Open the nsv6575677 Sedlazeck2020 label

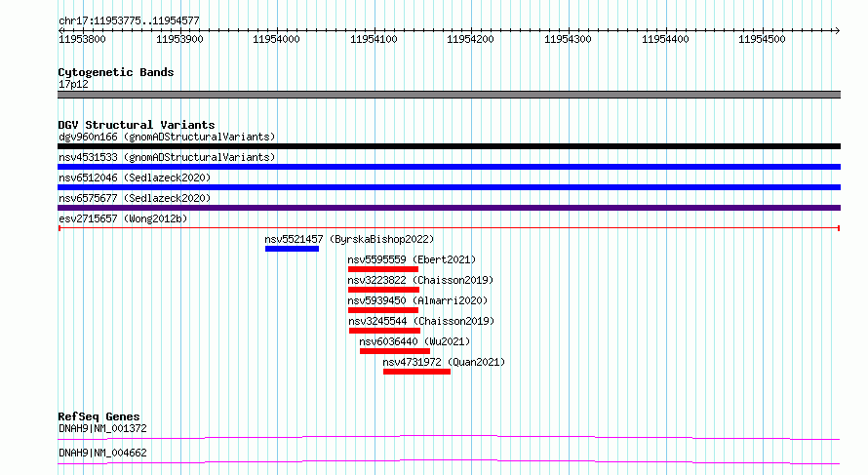135,198
